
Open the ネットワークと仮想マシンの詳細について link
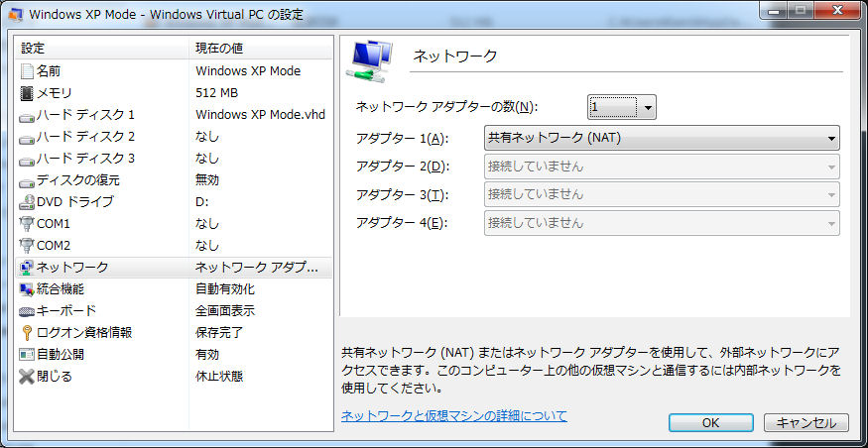[454, 415]
